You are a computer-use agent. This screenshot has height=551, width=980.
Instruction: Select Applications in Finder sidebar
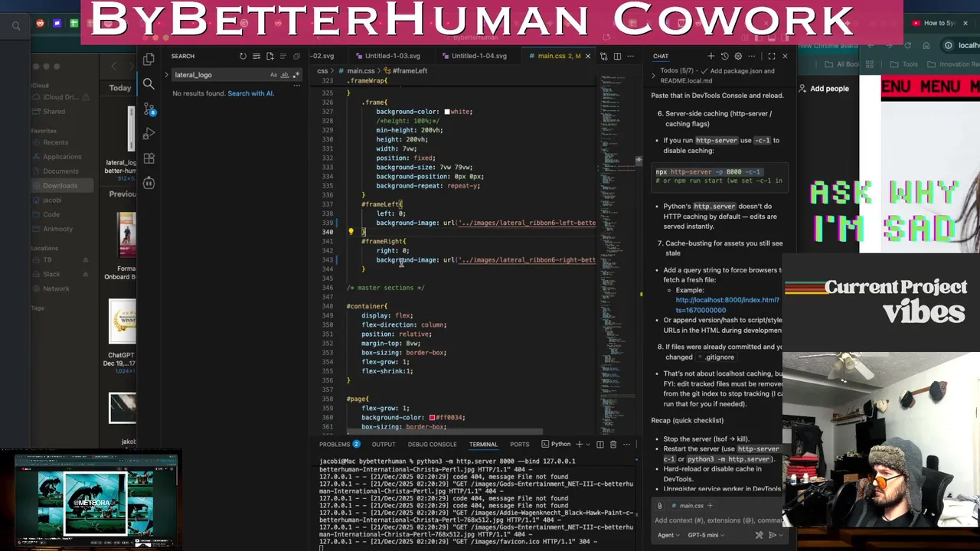pyautogui.click(x=62, y=157)
